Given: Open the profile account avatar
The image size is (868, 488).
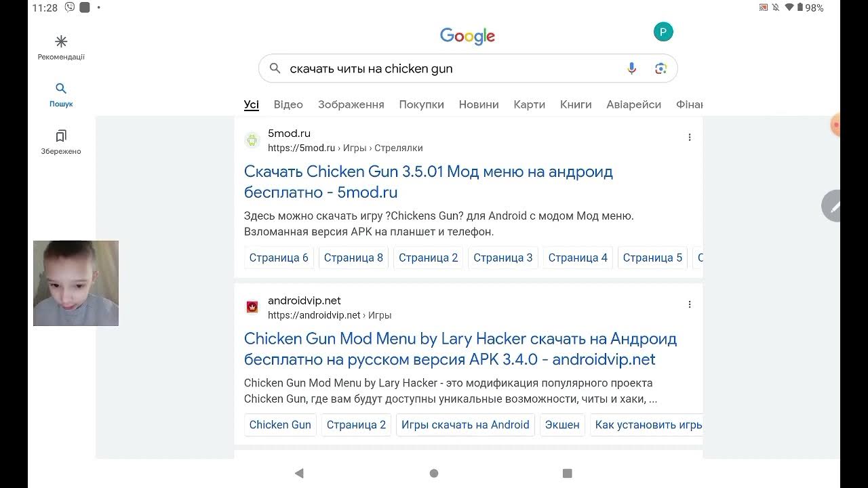Looking at the screenshot, I should 663,32.
